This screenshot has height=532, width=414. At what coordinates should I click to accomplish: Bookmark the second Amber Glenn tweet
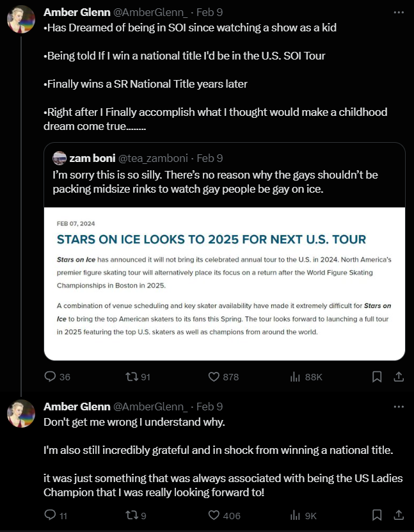pos(378,515)
